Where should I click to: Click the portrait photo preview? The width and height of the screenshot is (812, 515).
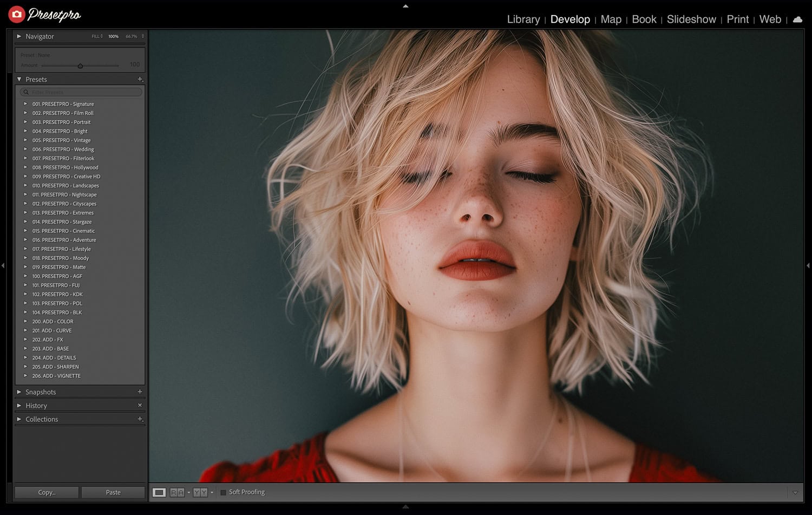coord(476,256)
